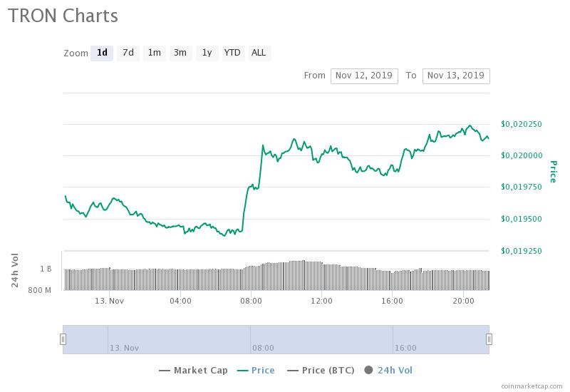Switch zoom to 3m
This screenshot has height=392, width=570.
click(x=180, y=53)
